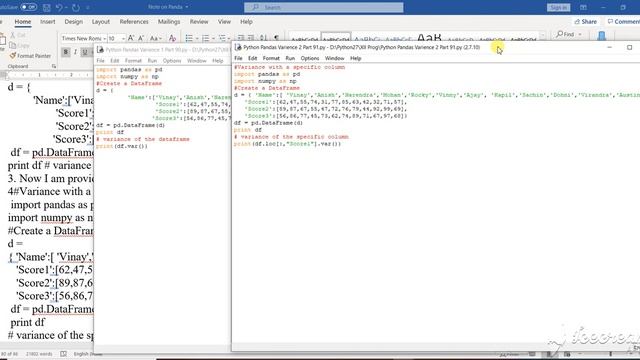This screenshot has width=640, height=360.
Task: Open the Change Case (Aa) dropdown
Action: (156, 38)
